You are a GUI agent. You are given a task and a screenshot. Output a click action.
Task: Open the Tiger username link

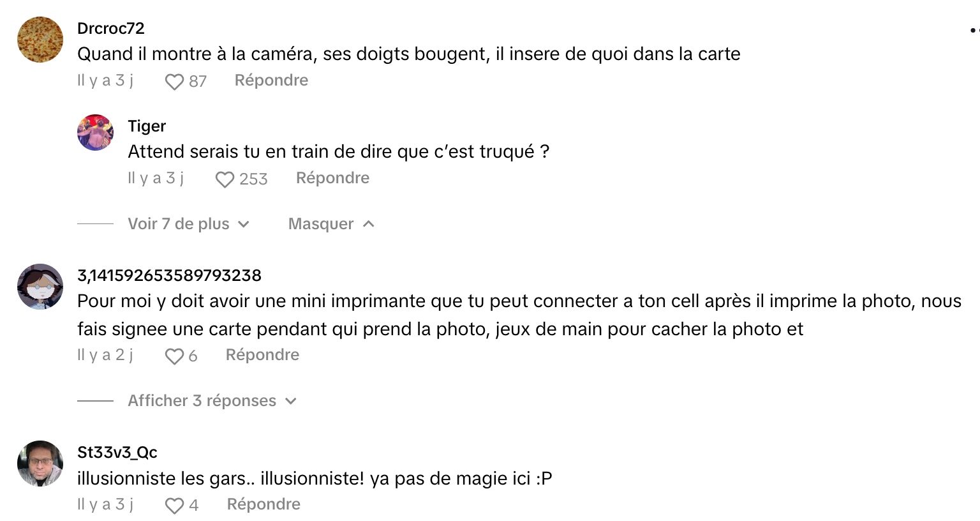click(147, 126)
